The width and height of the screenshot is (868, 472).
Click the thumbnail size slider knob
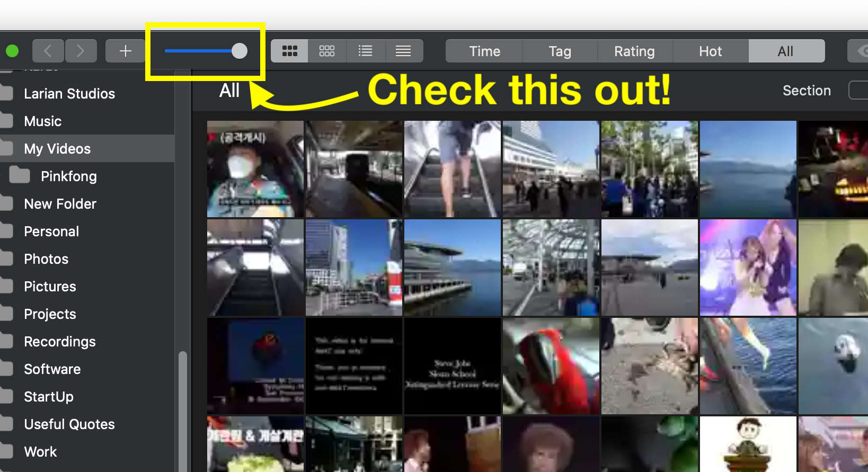240,51
